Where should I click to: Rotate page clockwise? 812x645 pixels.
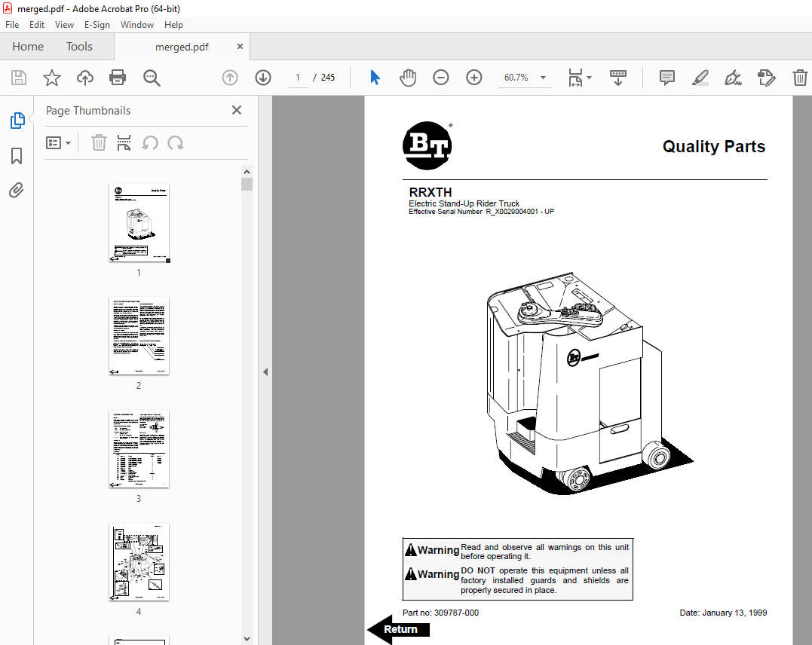point(176,142)
